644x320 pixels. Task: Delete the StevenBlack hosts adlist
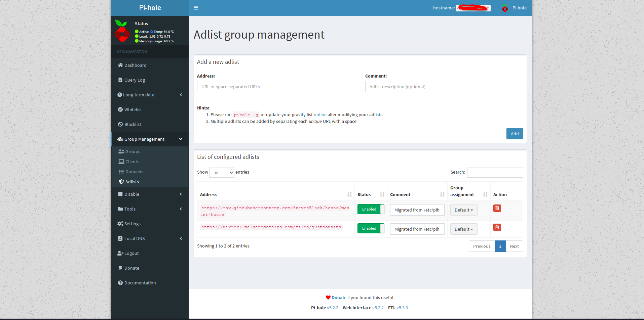(497, 208)
